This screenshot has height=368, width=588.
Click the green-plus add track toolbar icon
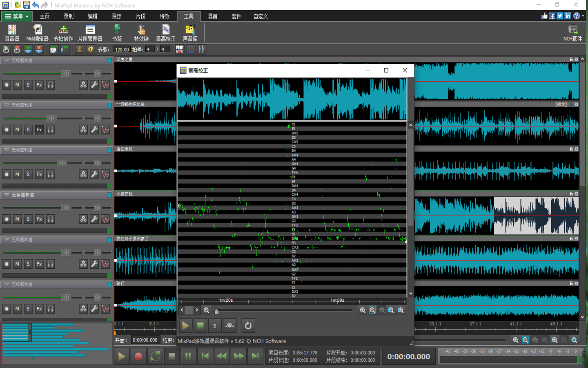pos(28,49)
